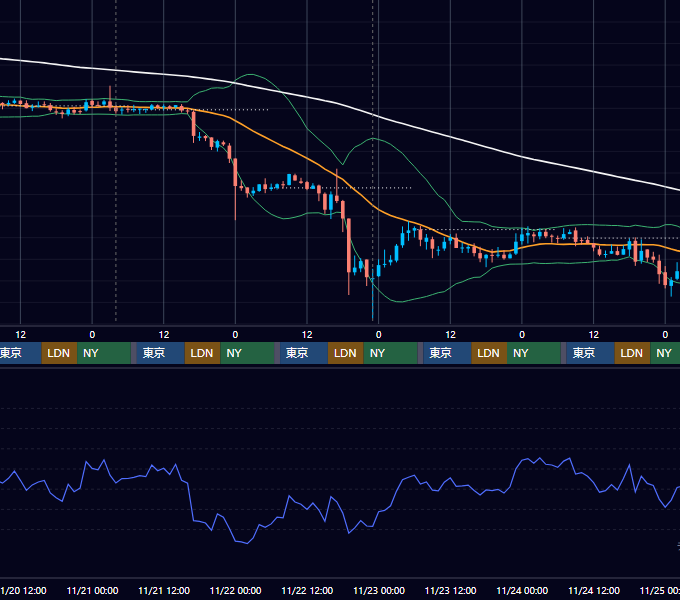Select the 東京 session block for 11/24

[x=590, y=353]
